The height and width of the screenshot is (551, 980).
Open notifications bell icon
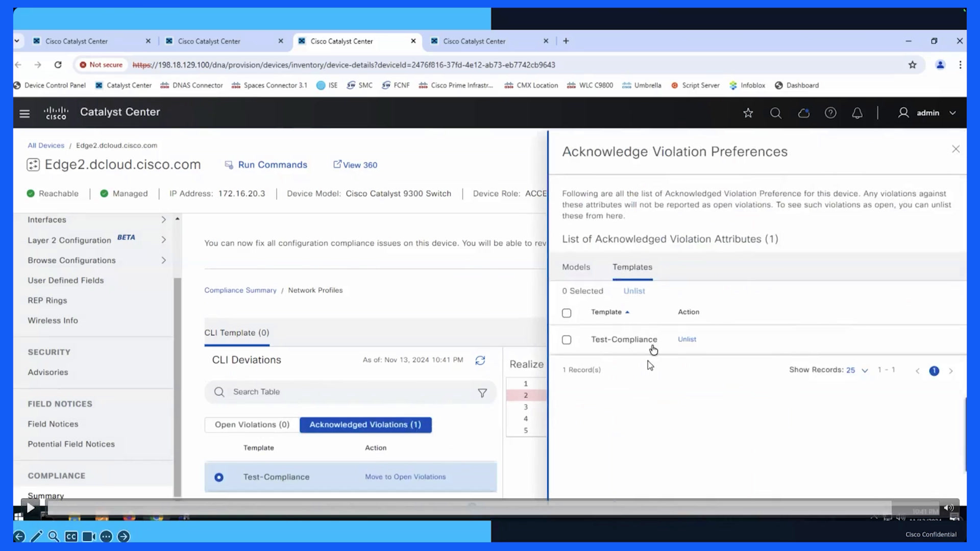(857, 113)
